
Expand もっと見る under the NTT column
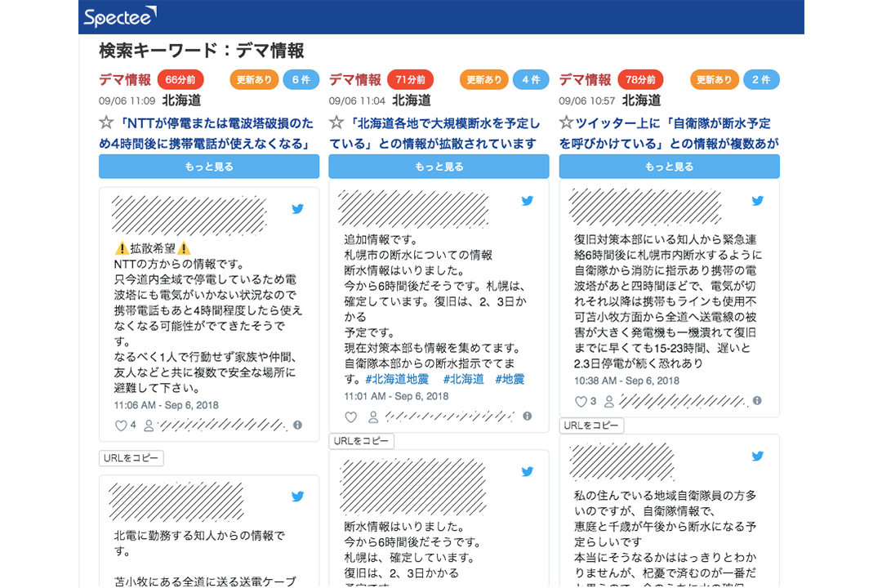click(208, 166)
